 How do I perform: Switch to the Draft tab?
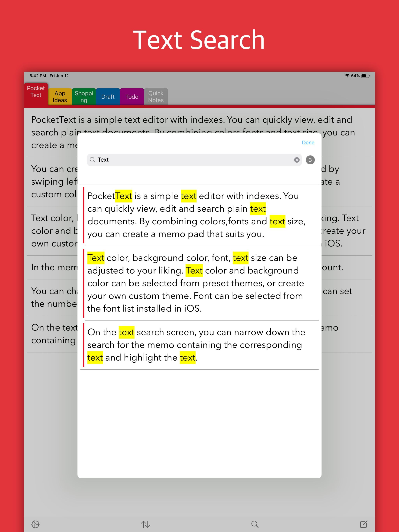108,97
